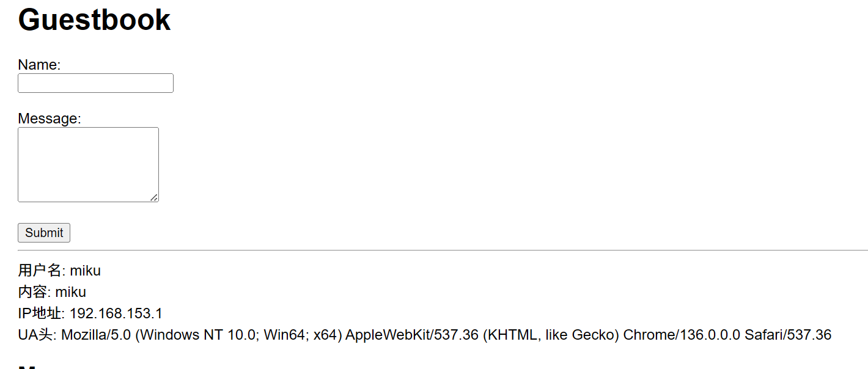Viewport: 868px width, 369px height.
Task: Click the Mozilla/5.0 text in user agent
Action: click(96, 335)
